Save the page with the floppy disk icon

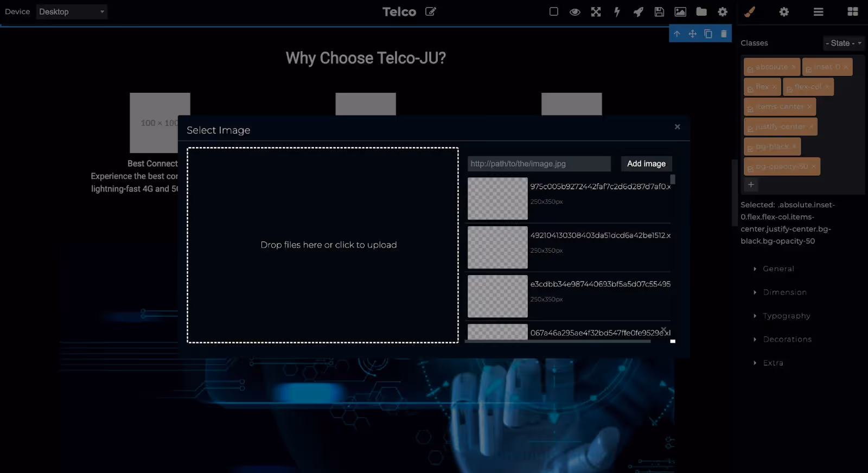[659, 11]
